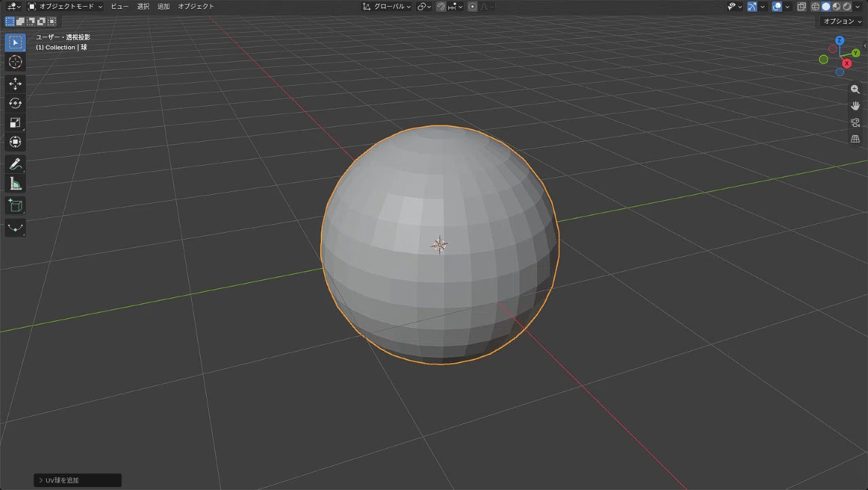Activate the Scale tool
This screenshot has width=868, height=490.
pos(15,123)
